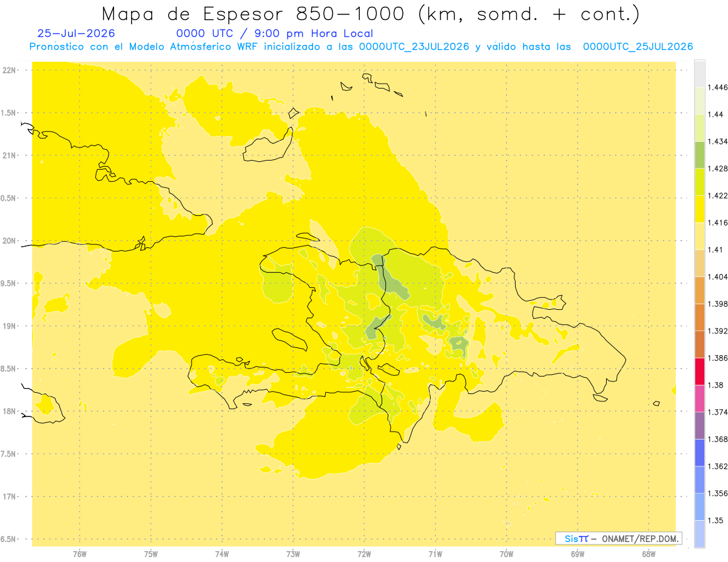Screen dimensions: 728x562
Task: Click the legend value 1.368
Action: pyautogui.click(x=717, y=438)
